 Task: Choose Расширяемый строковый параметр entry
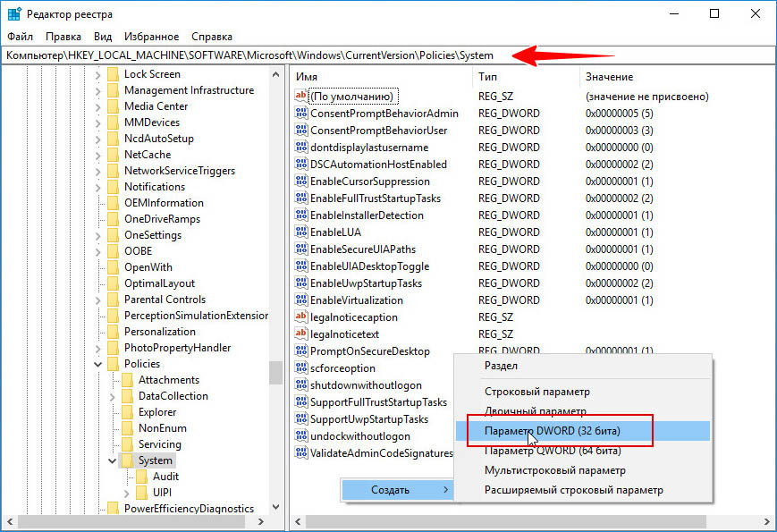(583, 490)
